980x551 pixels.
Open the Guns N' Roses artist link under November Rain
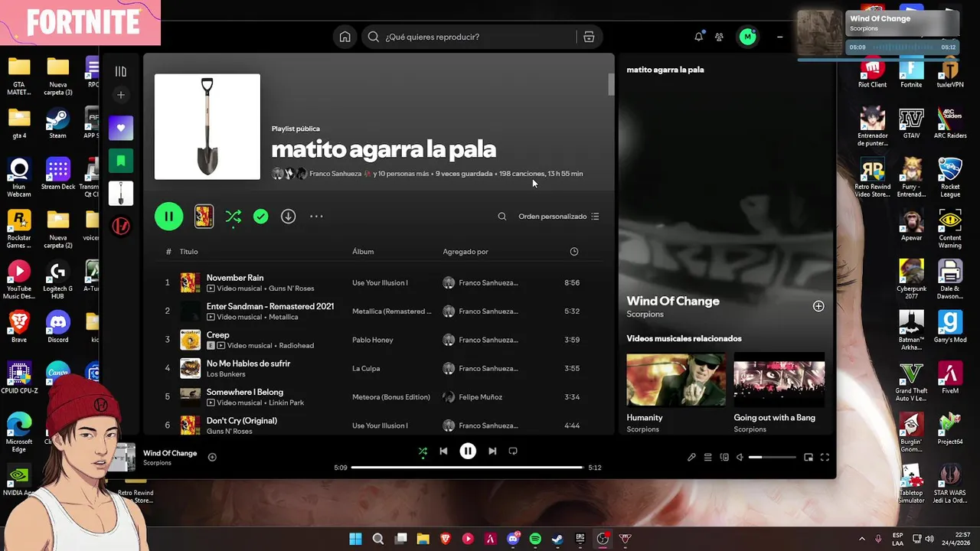pyautogui.click(x=291, y=289)
